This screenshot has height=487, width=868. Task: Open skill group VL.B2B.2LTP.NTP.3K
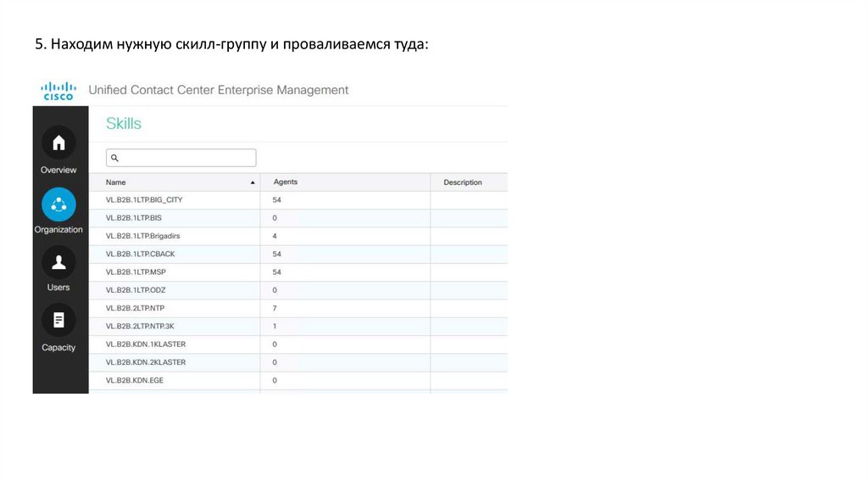click(140, 327)
